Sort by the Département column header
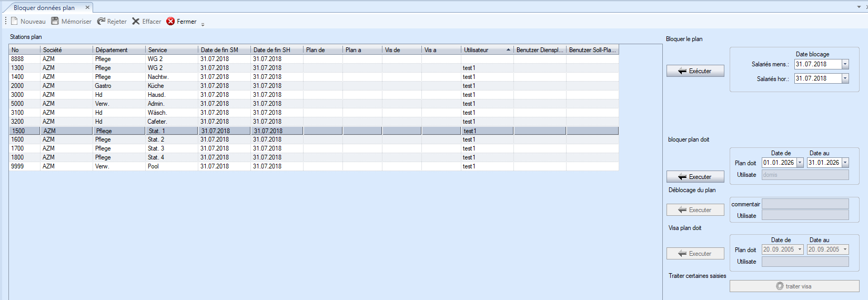Viewport: 868px width, 300px height. coord(119,50)
